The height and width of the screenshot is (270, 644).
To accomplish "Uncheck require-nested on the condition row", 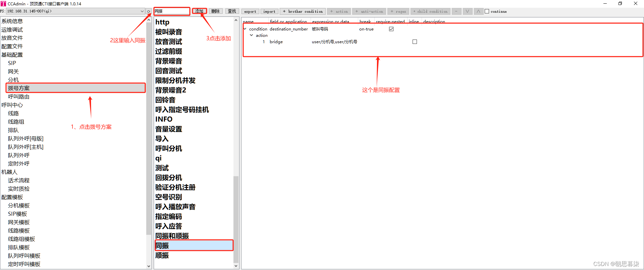I will coord(391,29).
